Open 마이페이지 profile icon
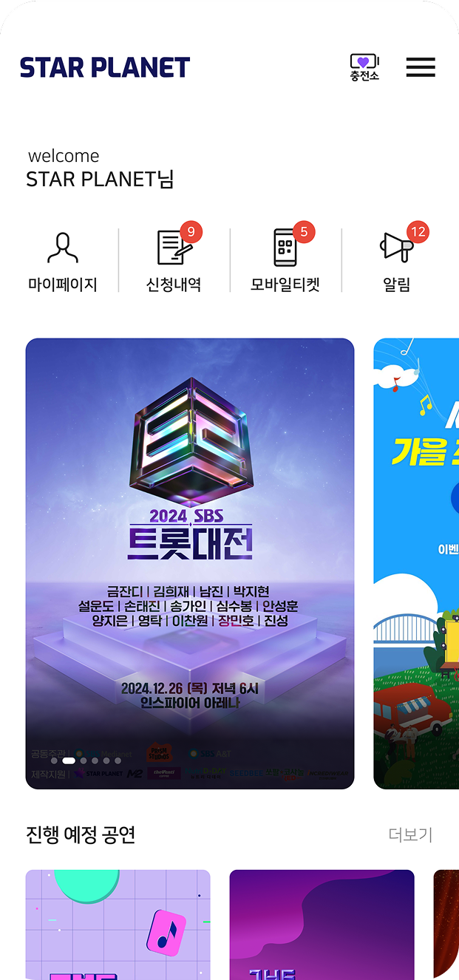Image resolution: width=459 pixels, height=980 pixels. pos(63,248)
